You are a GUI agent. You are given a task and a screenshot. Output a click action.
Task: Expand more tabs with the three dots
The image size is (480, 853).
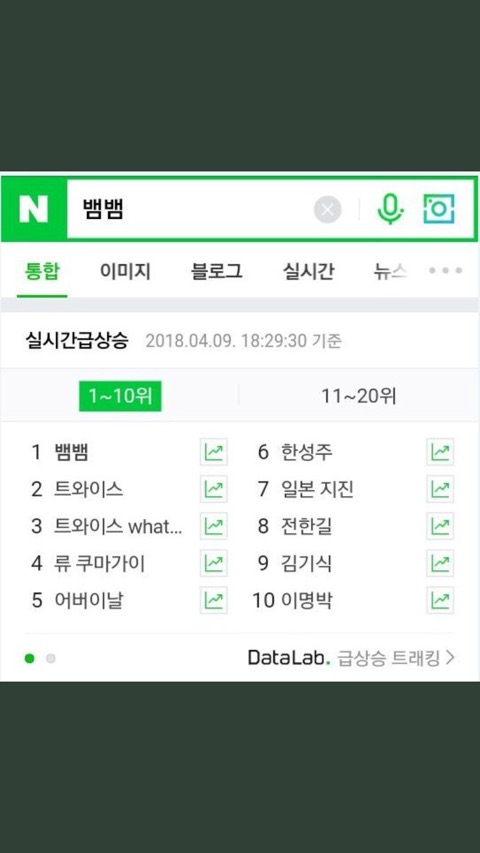(445, 270)
